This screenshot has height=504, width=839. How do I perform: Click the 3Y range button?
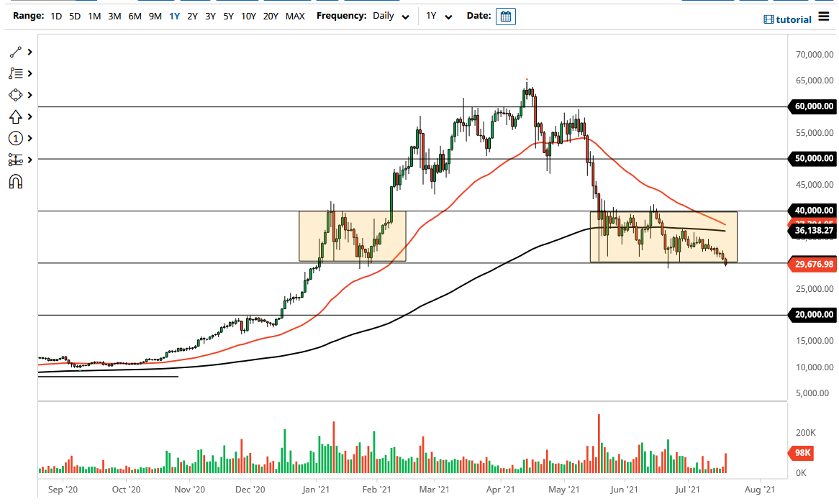click(x=210, y=16)
